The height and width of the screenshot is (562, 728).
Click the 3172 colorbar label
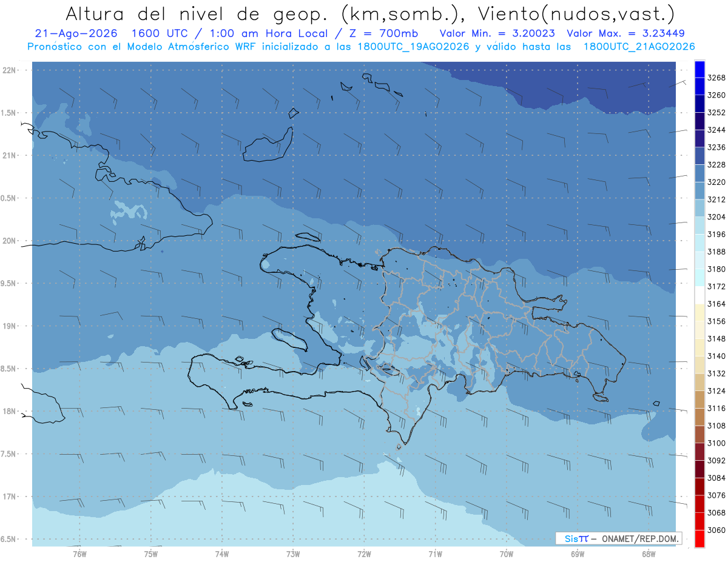(x=716, y=287)
